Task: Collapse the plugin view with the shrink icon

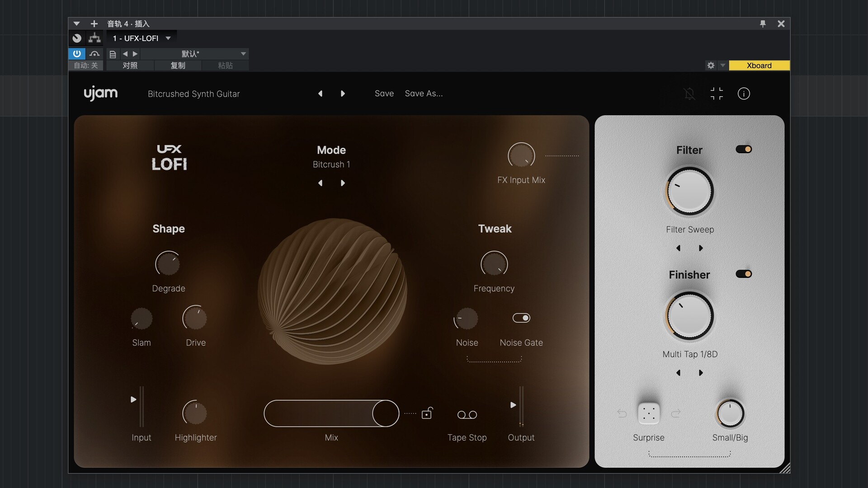Action: tap(717, 94)
